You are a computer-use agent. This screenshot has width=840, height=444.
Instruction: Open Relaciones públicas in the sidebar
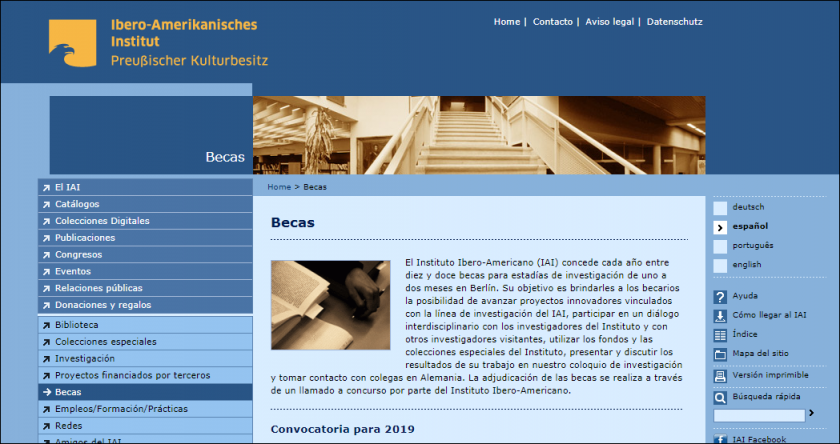(x=145, y=288)
